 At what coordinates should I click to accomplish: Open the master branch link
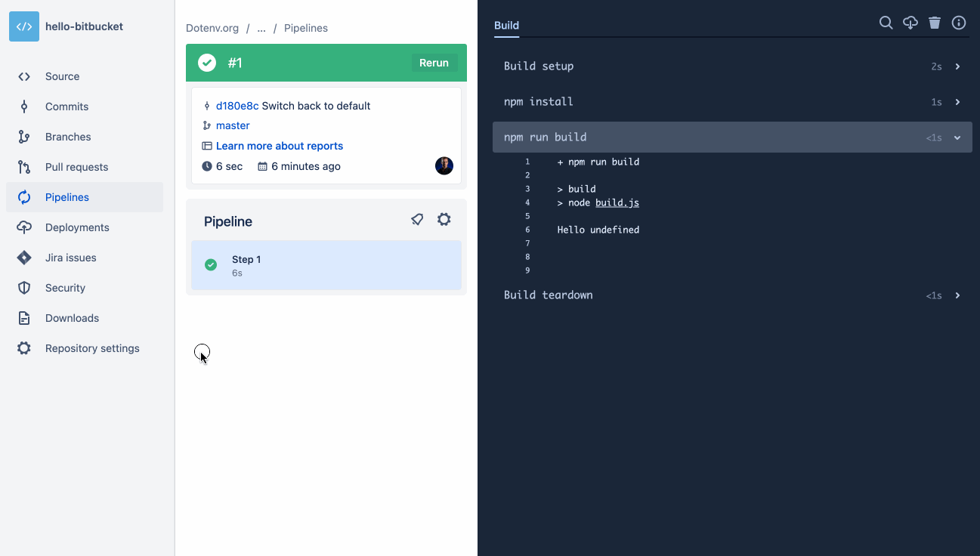[x=233, y=125]
